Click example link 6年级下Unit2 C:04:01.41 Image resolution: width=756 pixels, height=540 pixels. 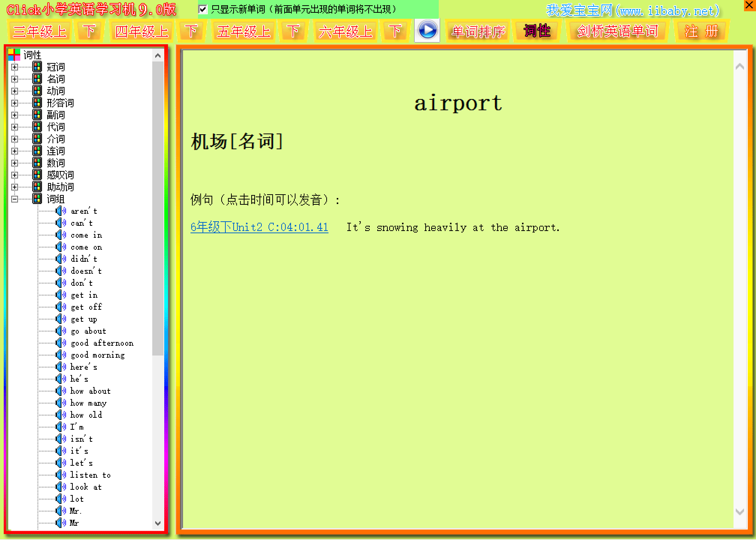[259, 227]
